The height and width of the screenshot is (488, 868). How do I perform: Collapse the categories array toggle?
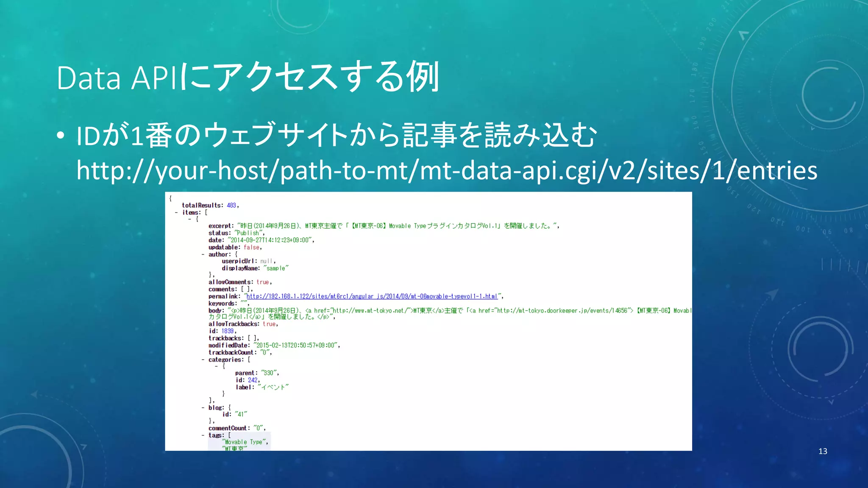click(x=203, y=360)
